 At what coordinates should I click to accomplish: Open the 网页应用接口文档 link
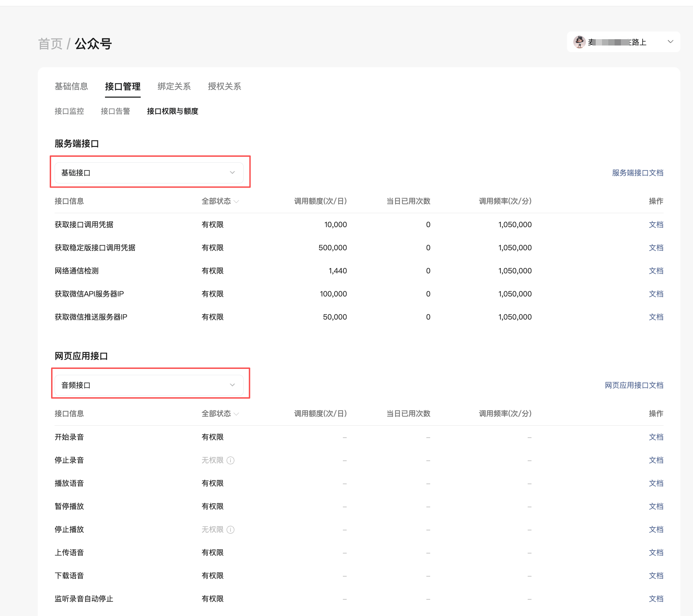click(x=634, y=385)
